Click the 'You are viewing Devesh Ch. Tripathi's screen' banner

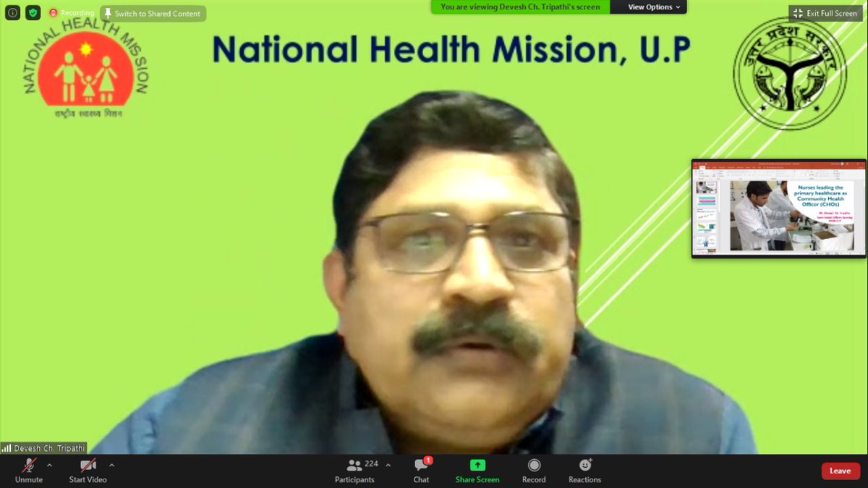pyautogui.click(x=520, y=7)
